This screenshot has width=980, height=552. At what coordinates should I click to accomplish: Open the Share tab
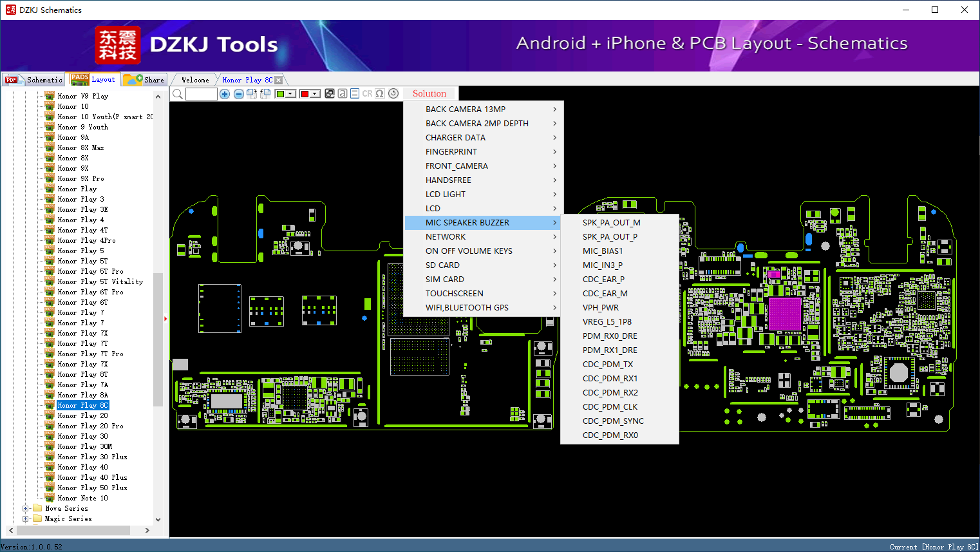144,80
